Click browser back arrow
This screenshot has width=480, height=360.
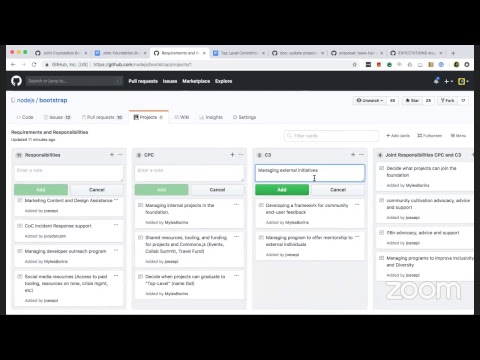pos(13,64)
